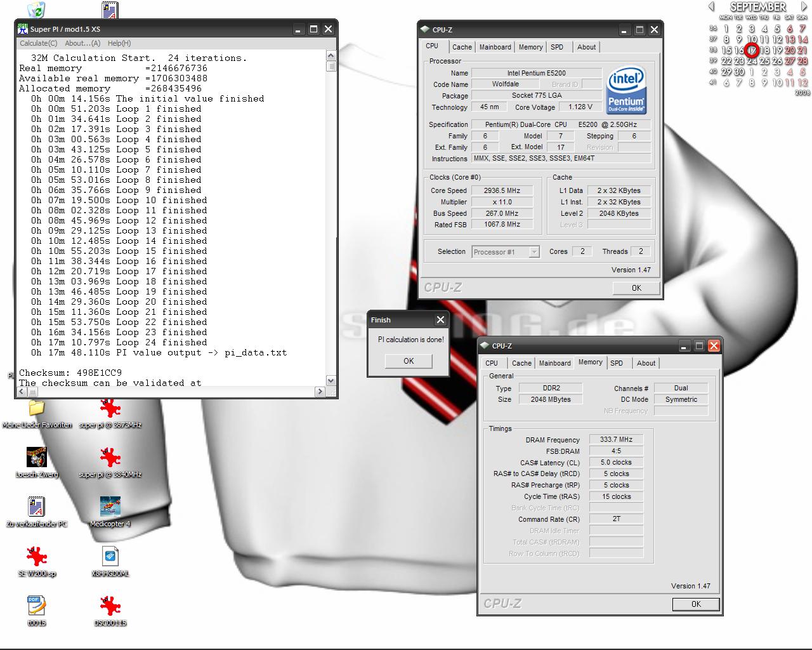Click the top CPU-Z window title icon
The width and height of the screenshot is (812, 650).
424,29
